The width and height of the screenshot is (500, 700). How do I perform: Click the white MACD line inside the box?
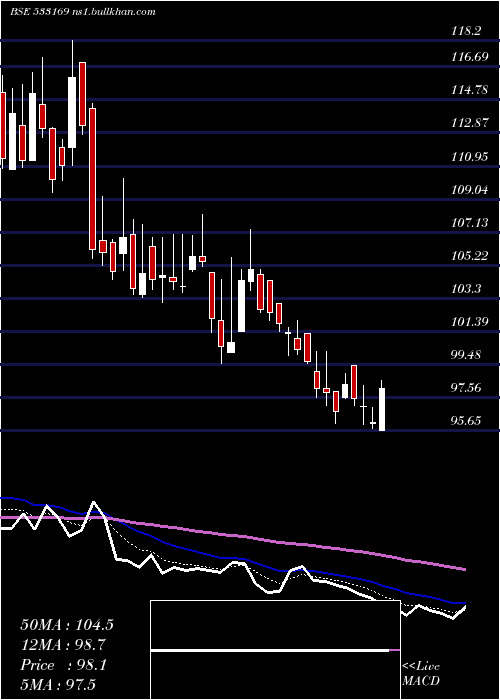point(270,651)
